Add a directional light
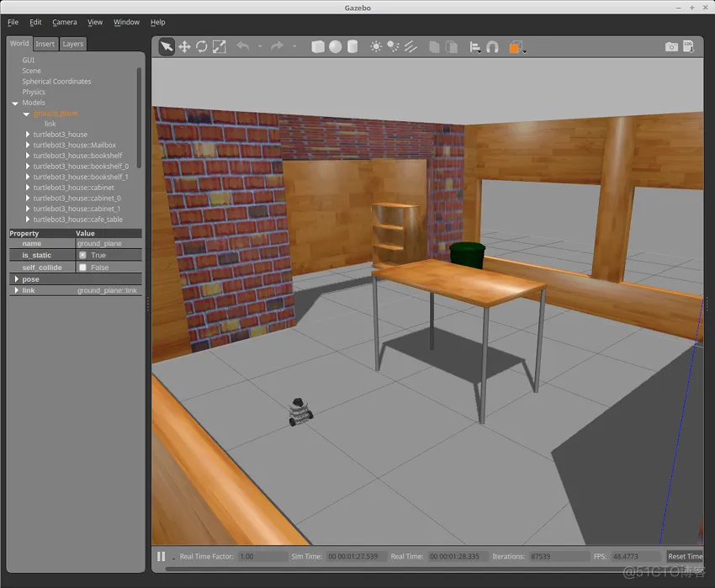 point(410,46)
